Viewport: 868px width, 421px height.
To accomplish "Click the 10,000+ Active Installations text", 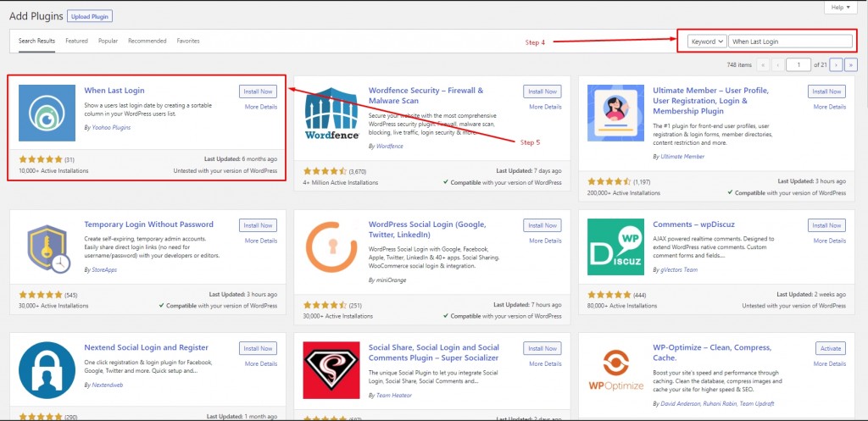I will click(53, 171).
